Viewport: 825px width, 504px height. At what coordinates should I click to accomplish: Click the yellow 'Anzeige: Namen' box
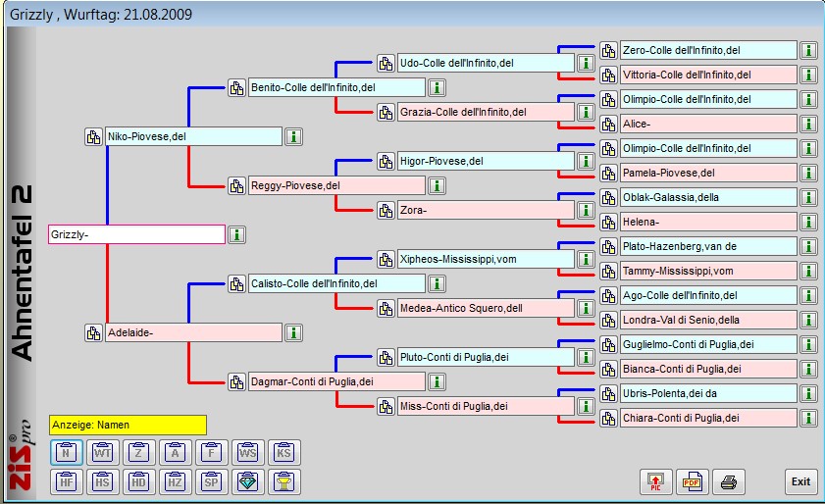click(x=128, y=425)
